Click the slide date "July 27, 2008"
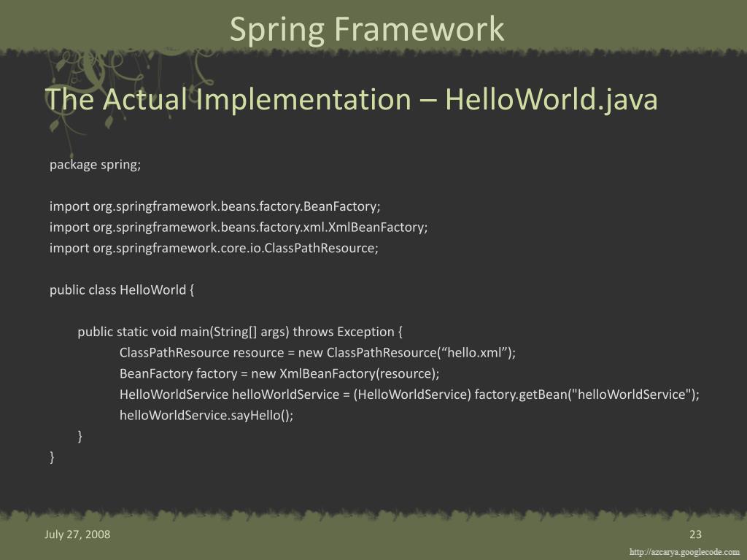 click(77, 534)
